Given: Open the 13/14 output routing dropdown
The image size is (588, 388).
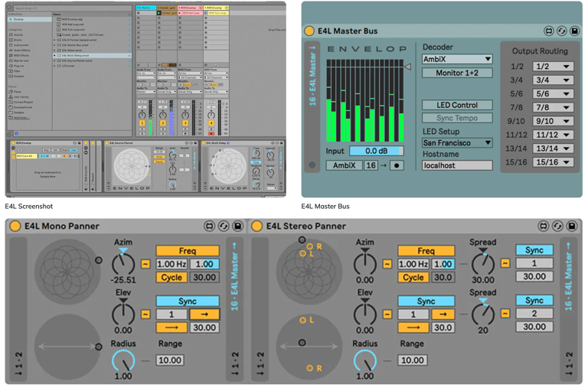Looking at the screenshot, I should coord(553,148).
